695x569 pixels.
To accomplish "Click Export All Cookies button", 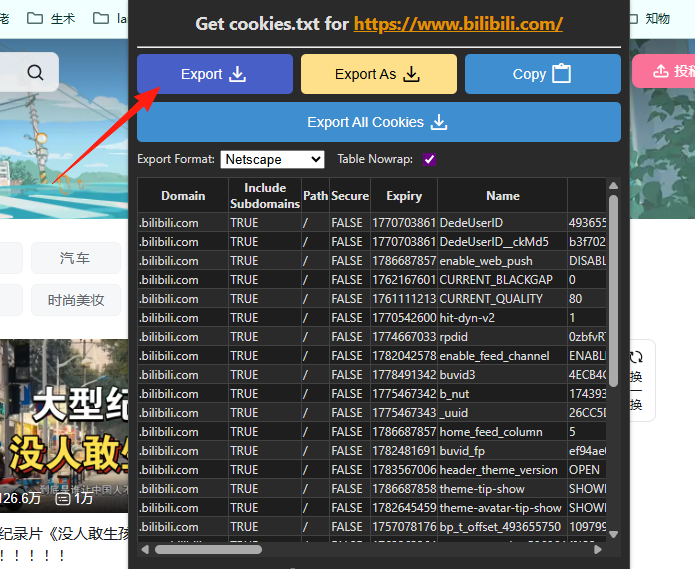I will [x=379, y=122].
